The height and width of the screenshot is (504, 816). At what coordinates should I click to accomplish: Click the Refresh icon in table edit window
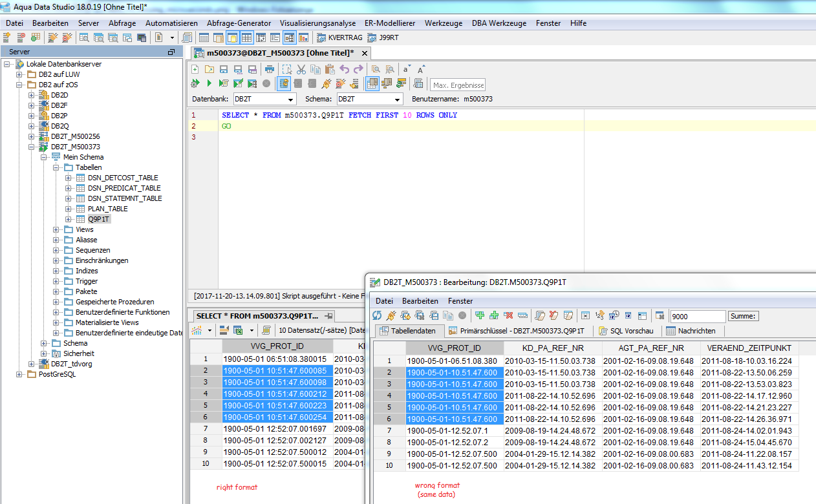point(377,315)
